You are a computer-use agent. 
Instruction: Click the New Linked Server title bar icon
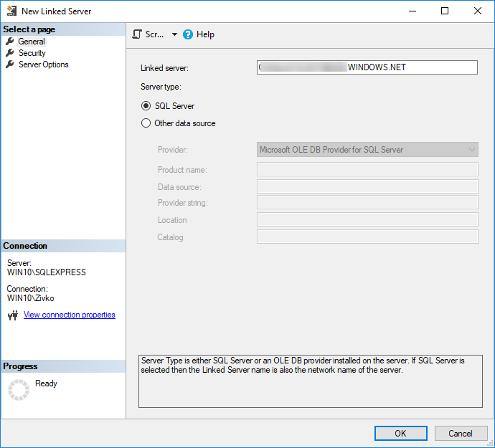[11, 11]
